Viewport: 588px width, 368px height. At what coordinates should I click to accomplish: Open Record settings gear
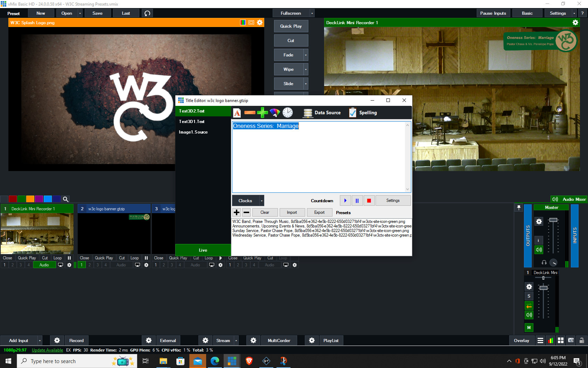(x=57, y=340)
